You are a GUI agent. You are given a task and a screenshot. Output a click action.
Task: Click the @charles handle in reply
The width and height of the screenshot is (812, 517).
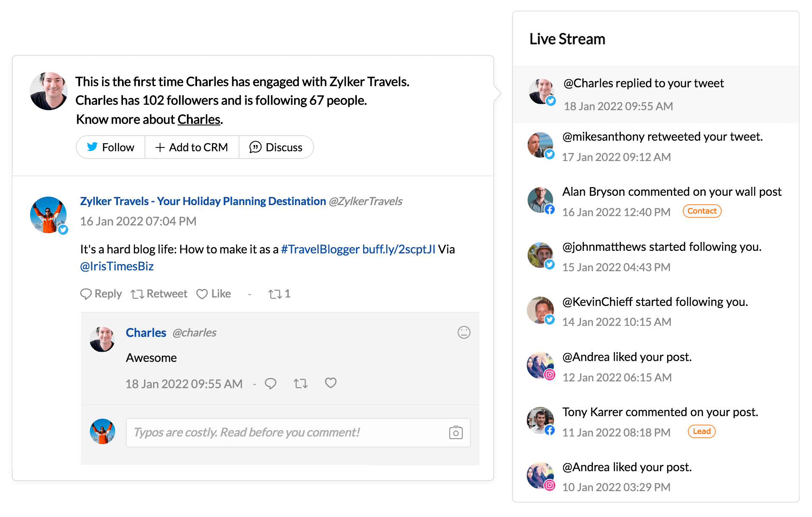tap(195, 333)
